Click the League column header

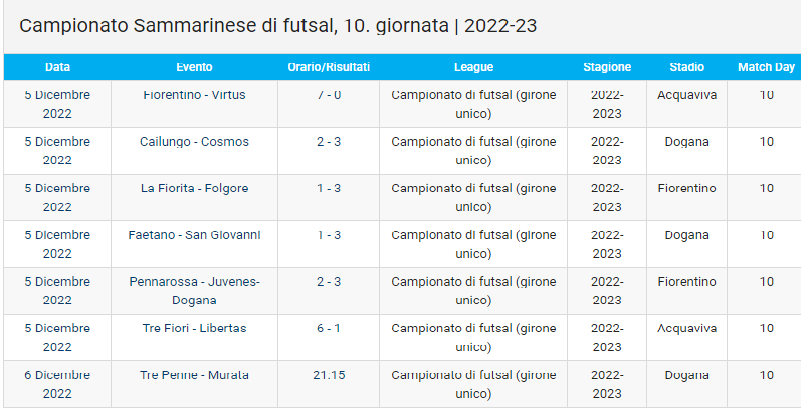473,67
